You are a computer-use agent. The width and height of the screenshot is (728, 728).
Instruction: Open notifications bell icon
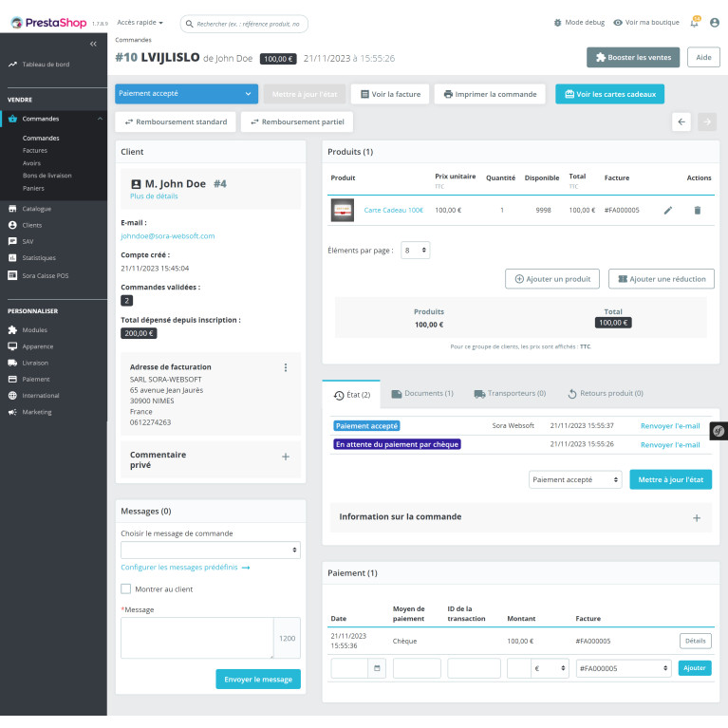[694, 23]
